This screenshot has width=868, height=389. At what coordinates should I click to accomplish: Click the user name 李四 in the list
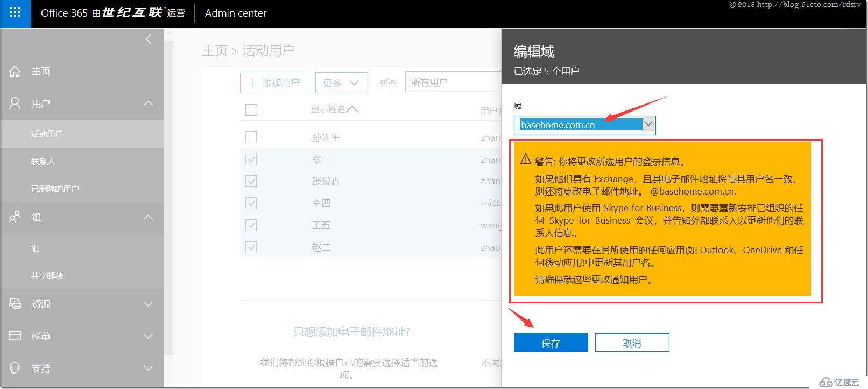(321, 203)
